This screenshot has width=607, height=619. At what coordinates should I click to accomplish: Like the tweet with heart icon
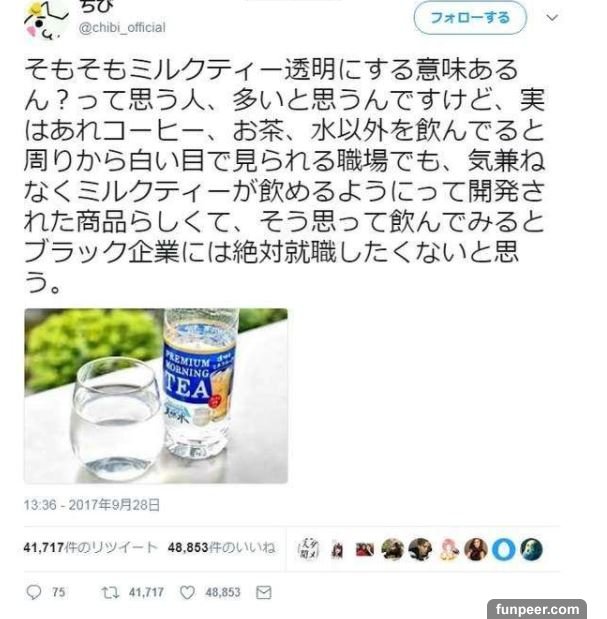187,592
